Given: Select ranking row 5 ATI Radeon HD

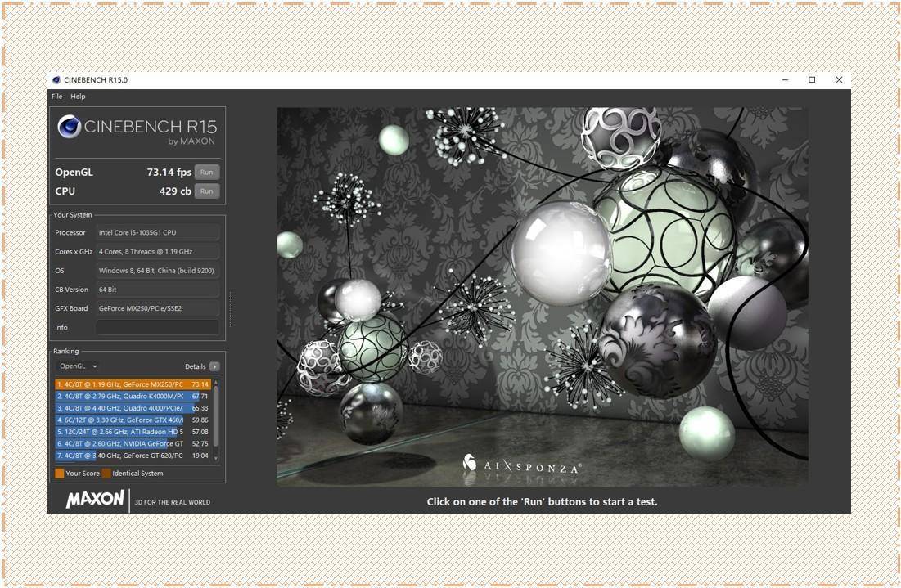Looking at the screenshot, I should click(133, 432).
